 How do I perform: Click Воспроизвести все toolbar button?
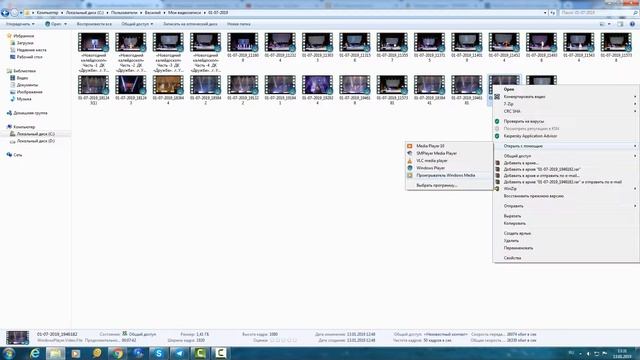point(94,24)
